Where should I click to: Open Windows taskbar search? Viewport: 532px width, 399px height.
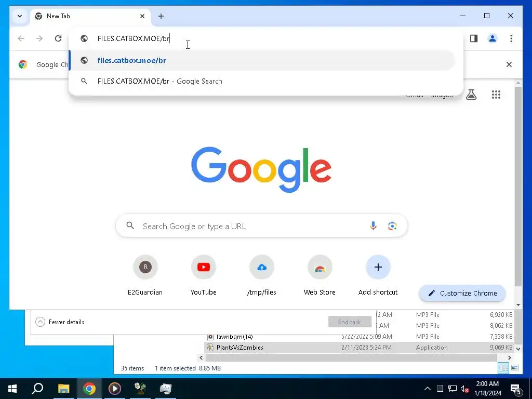(37, 389)
